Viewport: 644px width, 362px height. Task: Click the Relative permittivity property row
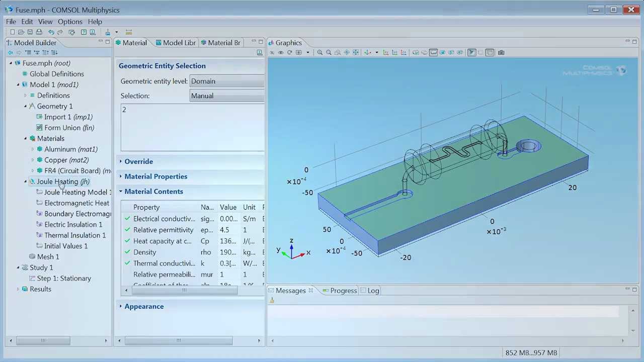[193, 230]
